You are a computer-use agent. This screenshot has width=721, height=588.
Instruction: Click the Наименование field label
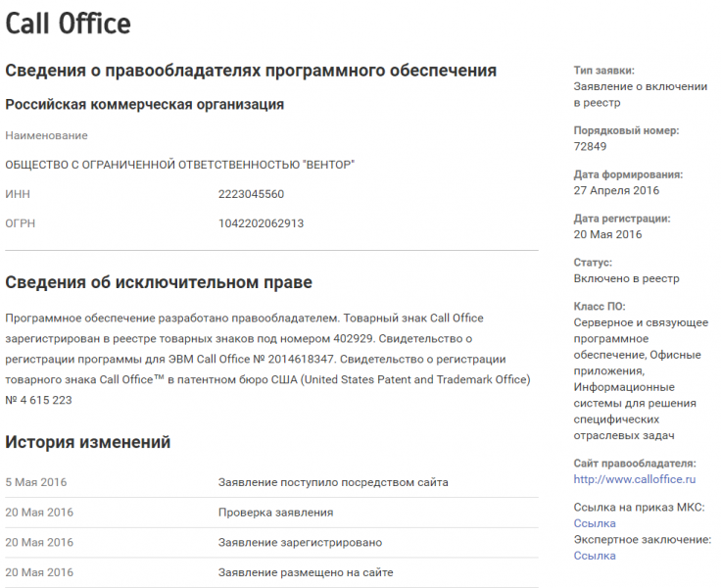pyautogui.click(x=46, y=135)
